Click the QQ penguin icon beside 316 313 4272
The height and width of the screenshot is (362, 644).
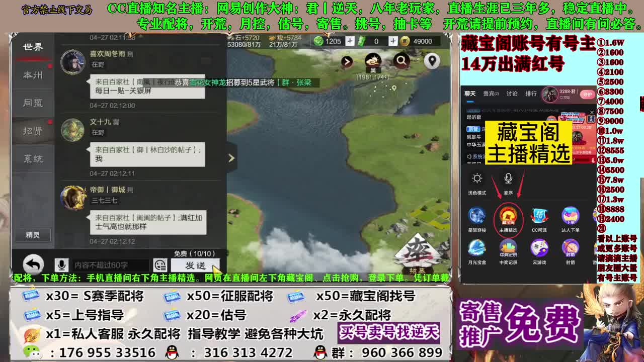point(172,352)
